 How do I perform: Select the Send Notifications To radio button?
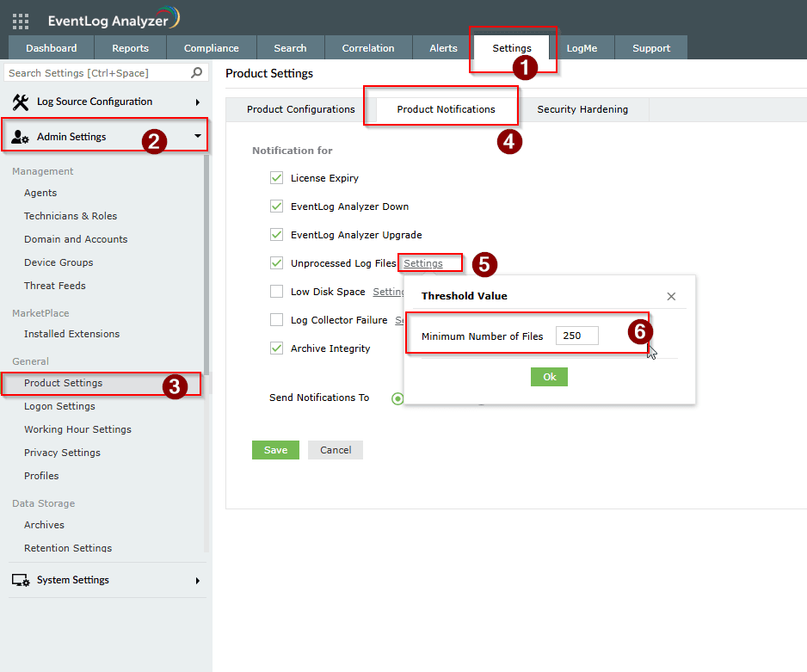pos(397,398)
